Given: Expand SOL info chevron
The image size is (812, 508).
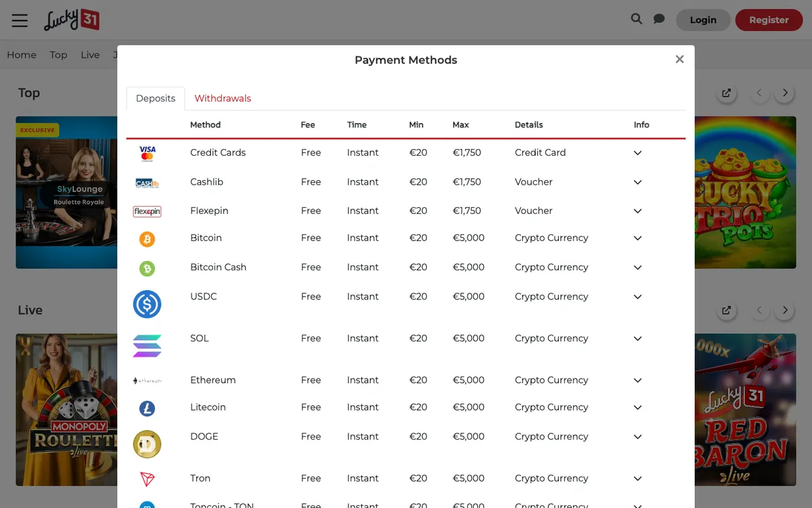Looking at the screenshot, I should click(637, 339).
